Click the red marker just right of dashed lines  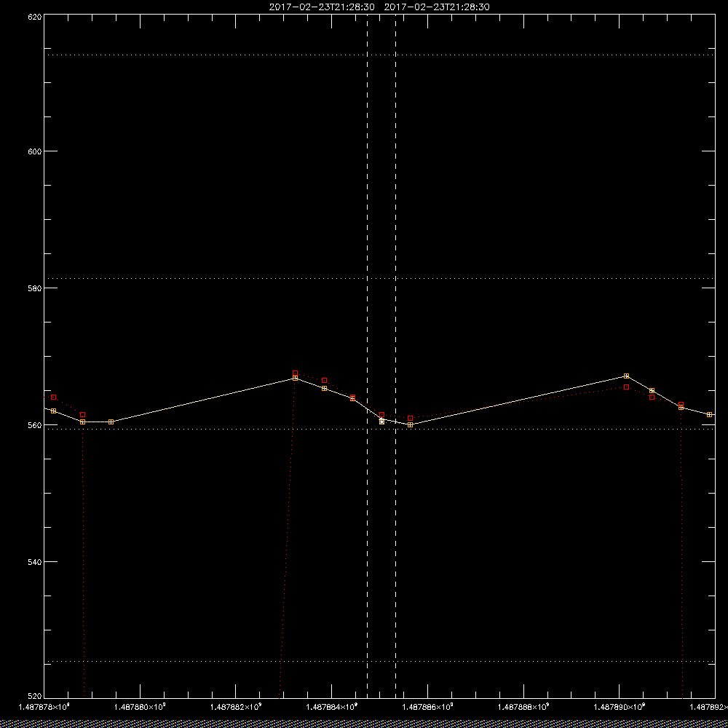[410, 419]
